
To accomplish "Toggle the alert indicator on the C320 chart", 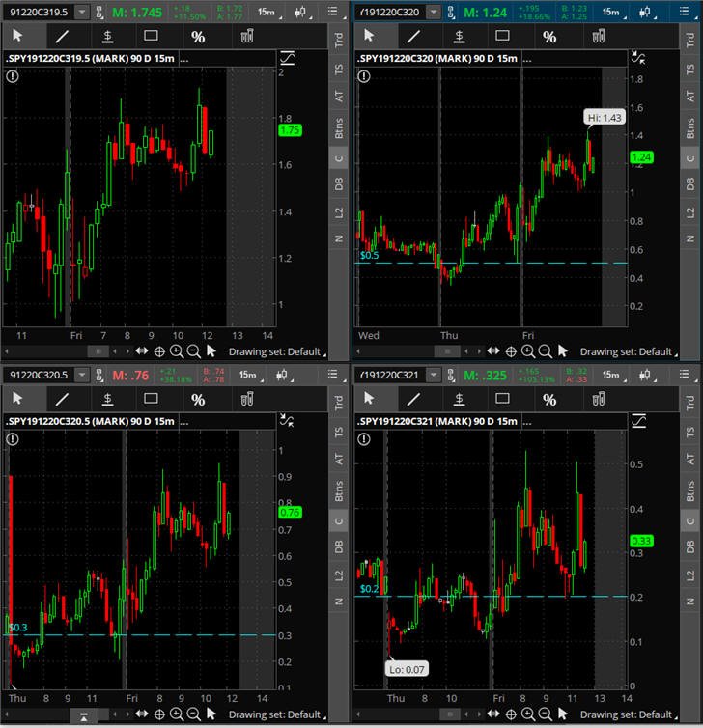I will [364, 76].
